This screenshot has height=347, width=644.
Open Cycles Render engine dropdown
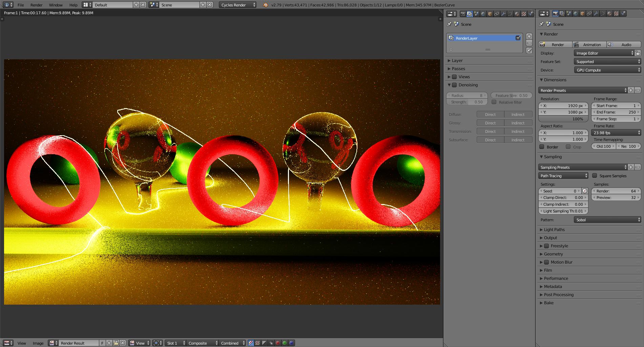coord(238,5)
